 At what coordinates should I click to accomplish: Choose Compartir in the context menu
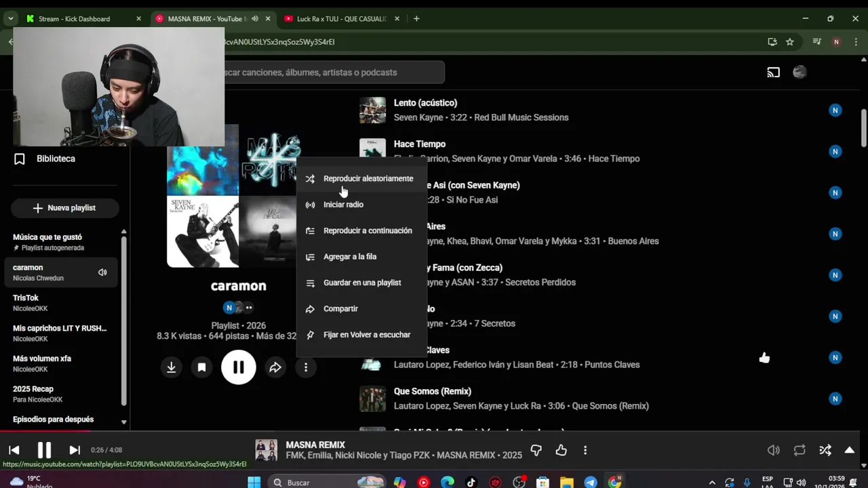361,309
